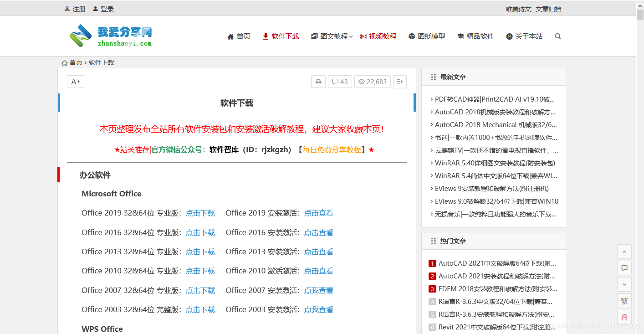View Office 2013 安装激活 点击查看 link

[x=318, y=252]
